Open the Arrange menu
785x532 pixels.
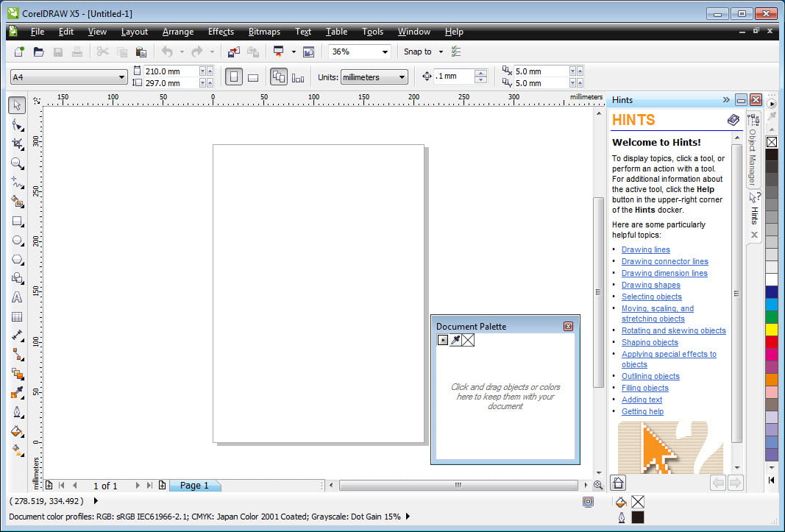pyautogui.click(x=178, y=32)
